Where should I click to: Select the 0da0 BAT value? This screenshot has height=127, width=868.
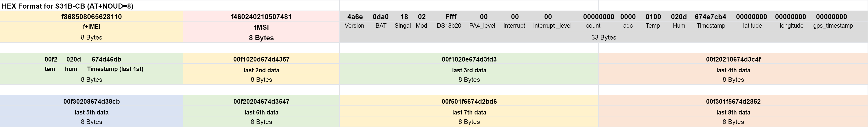381,16
